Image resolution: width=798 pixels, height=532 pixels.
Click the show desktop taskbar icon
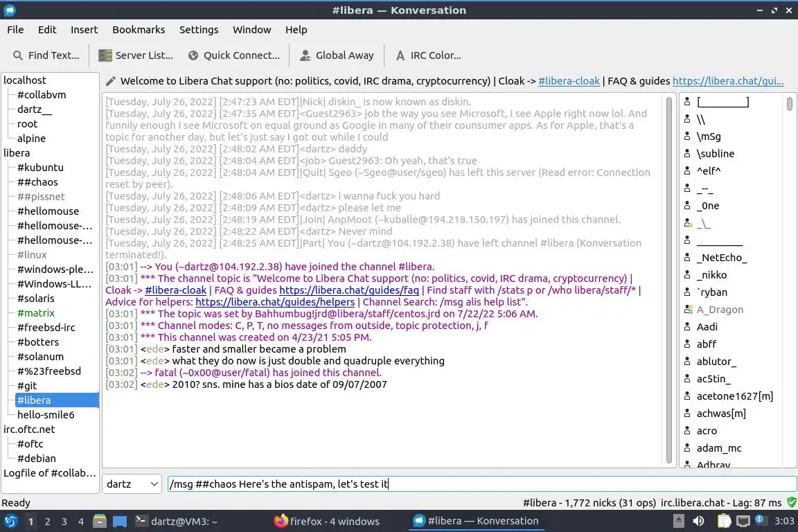[120, 521]
